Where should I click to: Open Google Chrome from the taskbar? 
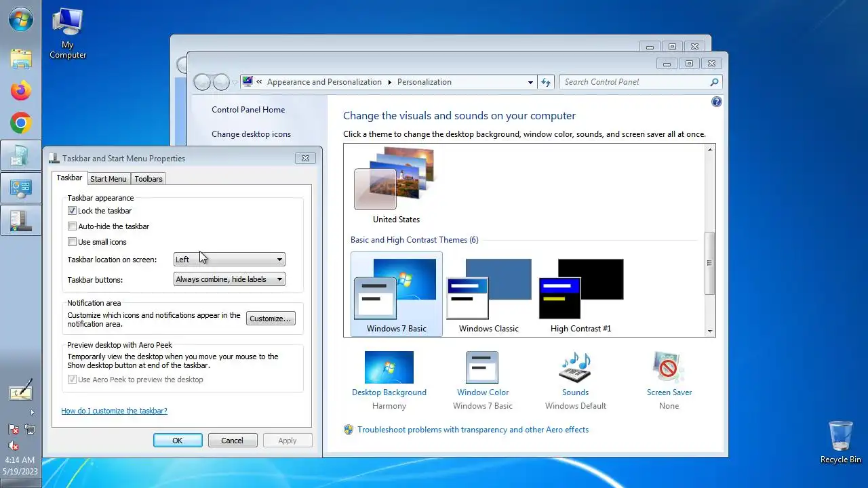(x=21, y=123)
